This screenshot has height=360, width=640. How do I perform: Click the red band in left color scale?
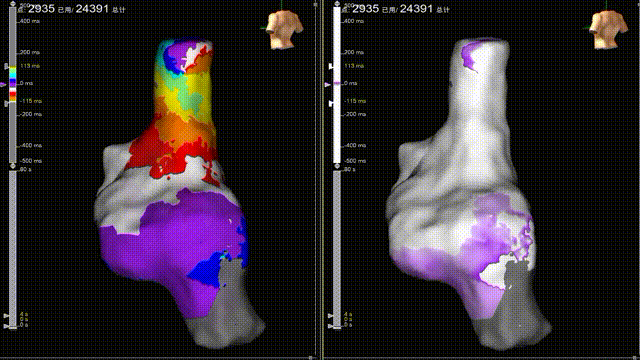[13, 94]
